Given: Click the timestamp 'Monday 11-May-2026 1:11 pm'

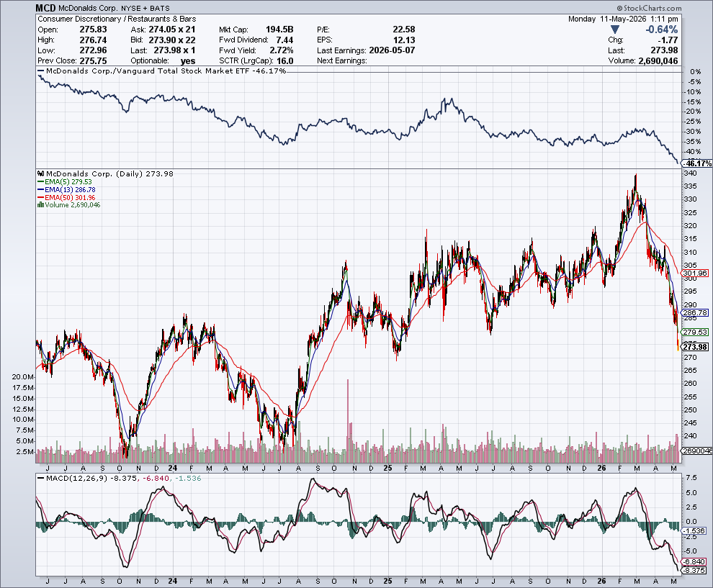Looking at the screenshot, I should point(623,19).
